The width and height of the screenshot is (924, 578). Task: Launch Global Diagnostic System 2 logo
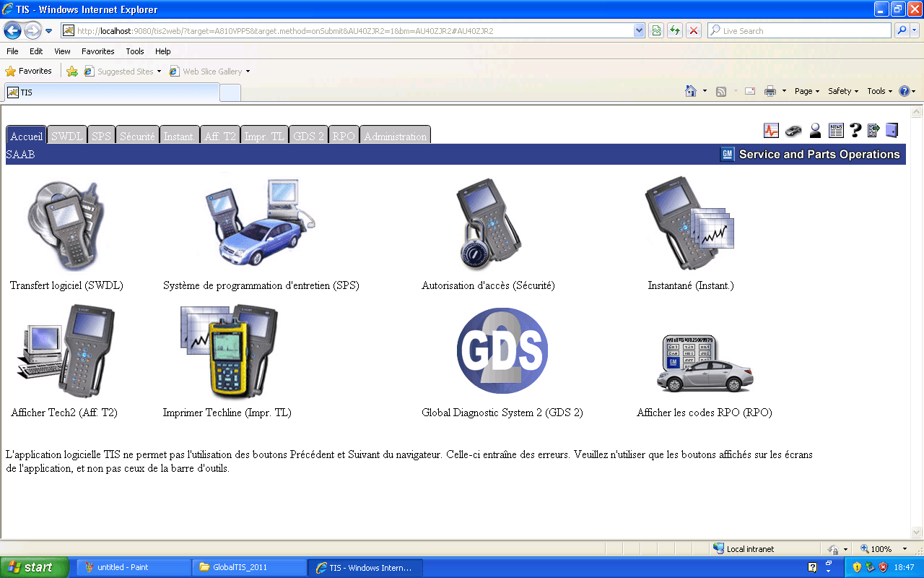pos(502,350)
